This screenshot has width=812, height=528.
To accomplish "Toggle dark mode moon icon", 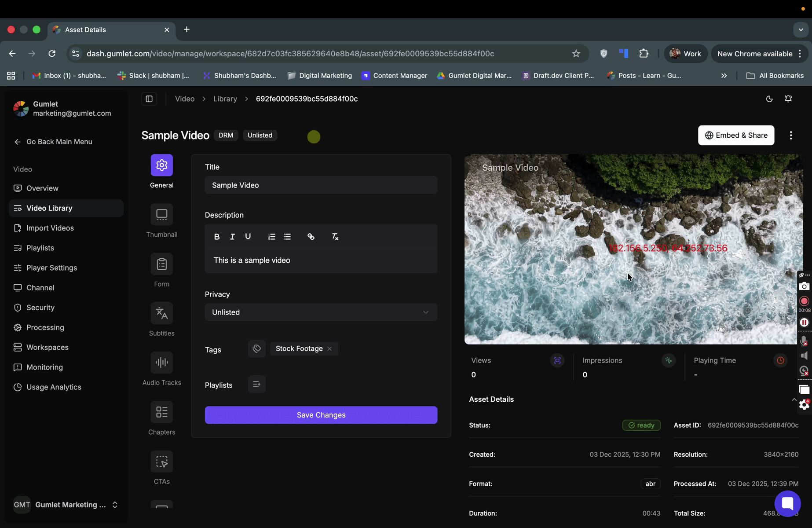I will pyautogui.click(x=769, y=99).
